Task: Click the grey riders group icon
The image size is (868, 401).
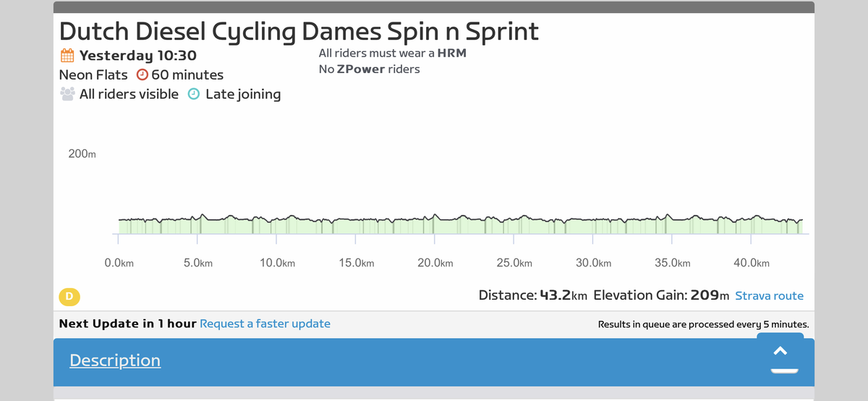Action: coord(67,94)
